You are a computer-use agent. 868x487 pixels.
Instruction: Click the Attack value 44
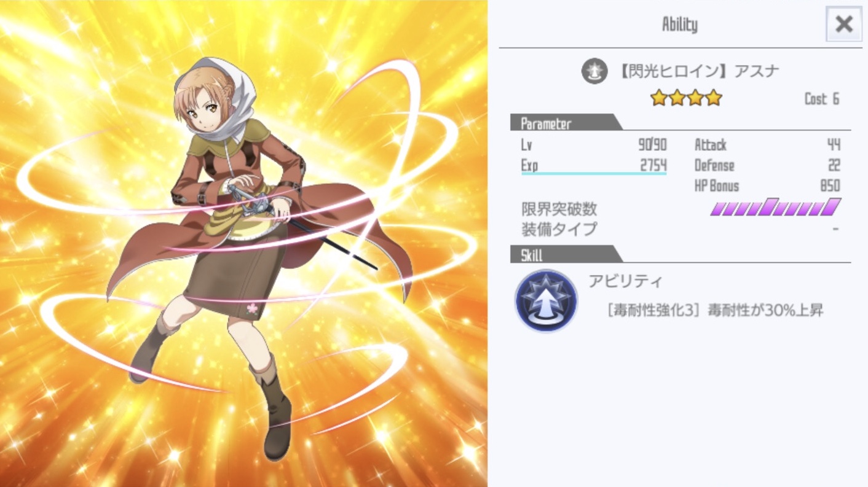point(834,145)
